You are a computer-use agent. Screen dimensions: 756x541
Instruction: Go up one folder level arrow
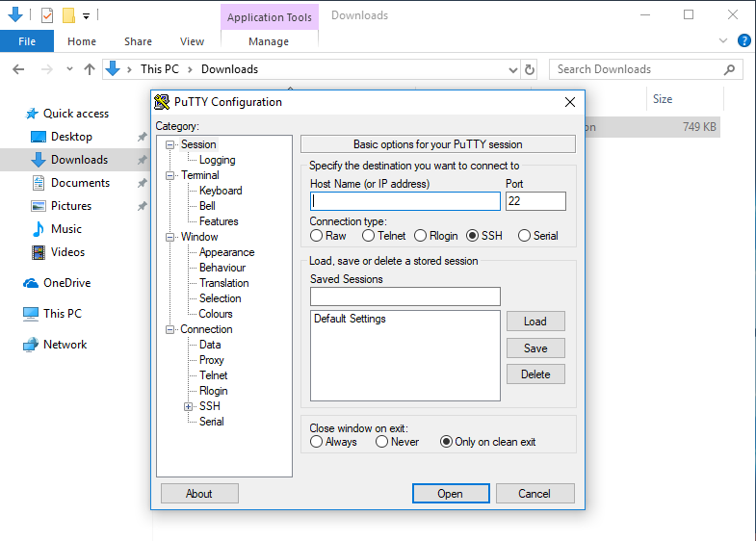[x=90, y=69]
